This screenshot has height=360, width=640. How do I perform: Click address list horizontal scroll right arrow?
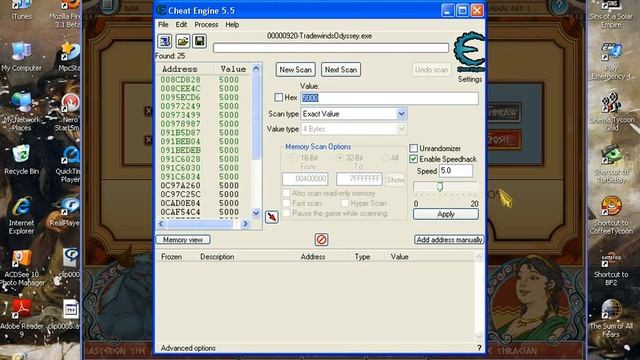(x=245, y=224)
